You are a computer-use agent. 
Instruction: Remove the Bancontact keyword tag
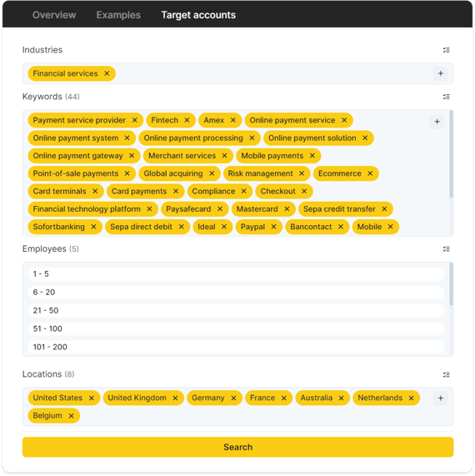(x=341, y=227)
